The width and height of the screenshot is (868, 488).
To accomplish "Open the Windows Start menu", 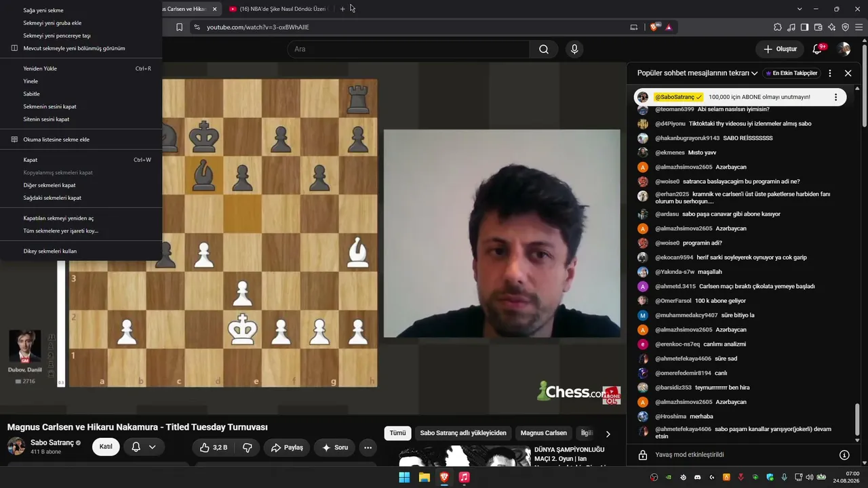I will pos(404,477).
